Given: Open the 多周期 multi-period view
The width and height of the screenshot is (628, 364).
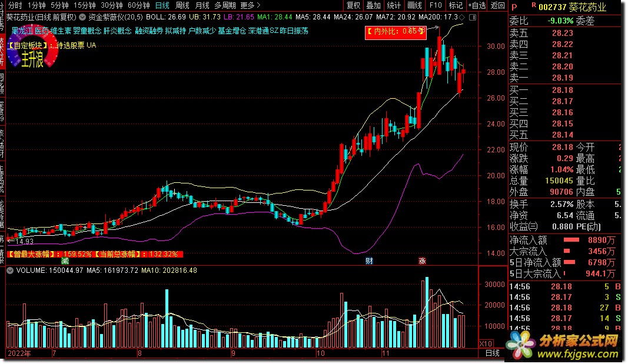Looking at the screenshot, I should tap(225, 5).
